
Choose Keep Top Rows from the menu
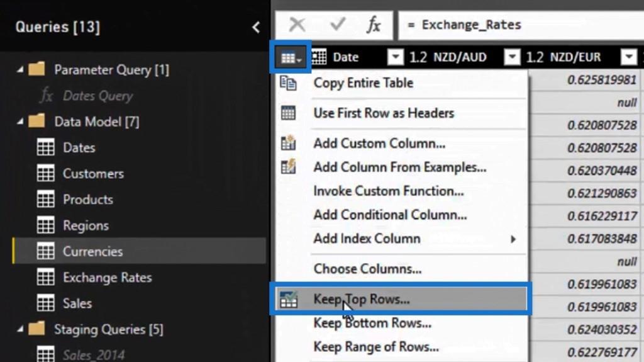point(361,300)
